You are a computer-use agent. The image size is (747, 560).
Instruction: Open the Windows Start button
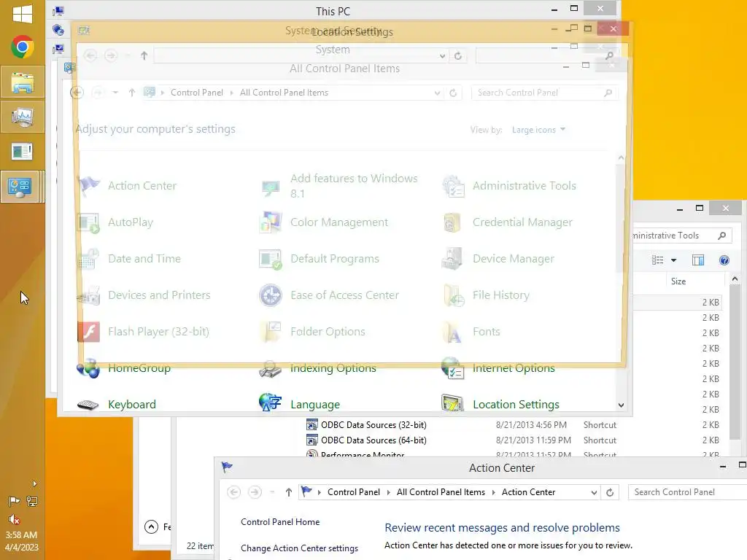point(23,13)
